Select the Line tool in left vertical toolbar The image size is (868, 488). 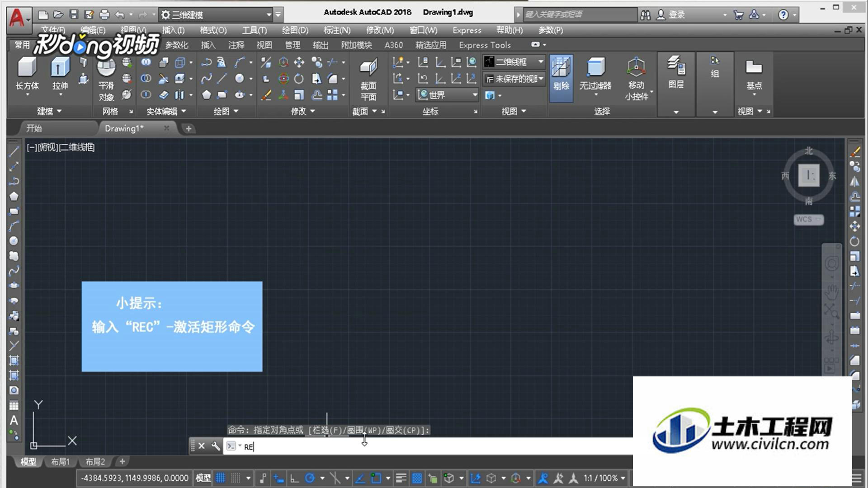coord(14,152)
